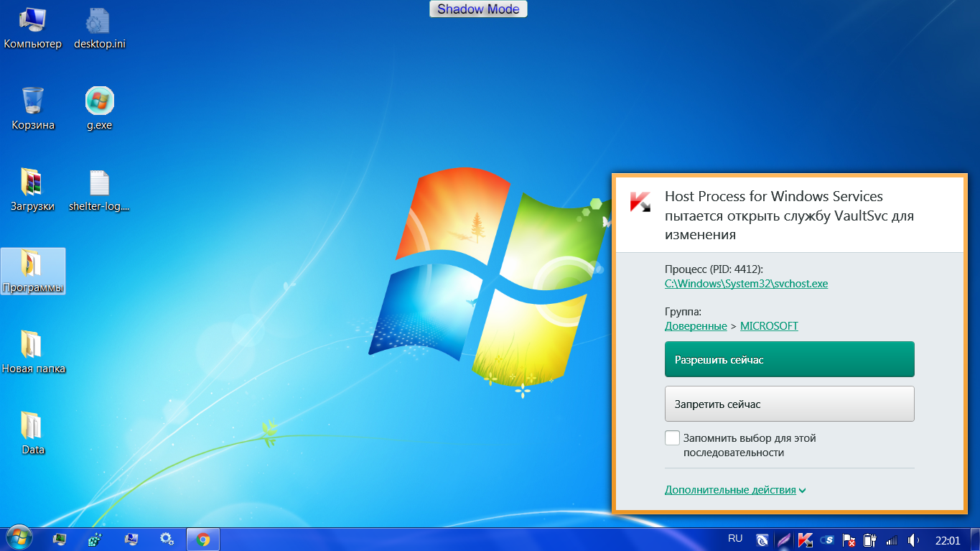Click the purple feather tray icon
The height and width of the screenshot is (551, 980).
(785, 540)
